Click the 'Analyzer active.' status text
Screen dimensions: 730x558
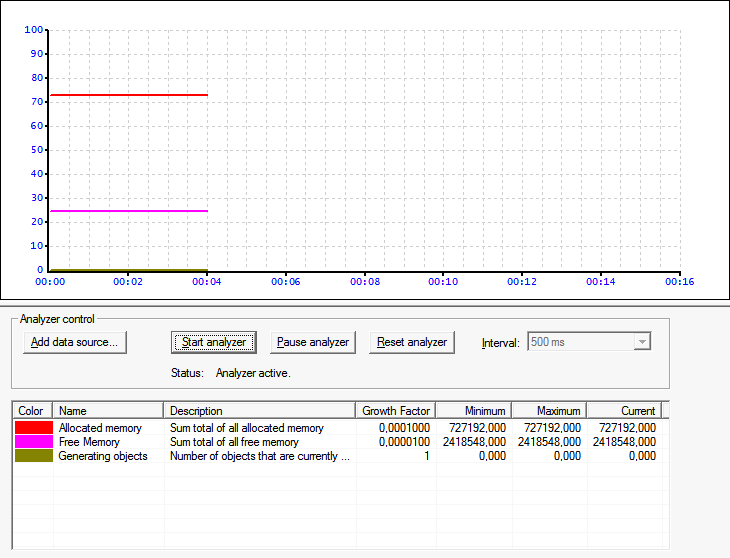[x=253, y=373]
